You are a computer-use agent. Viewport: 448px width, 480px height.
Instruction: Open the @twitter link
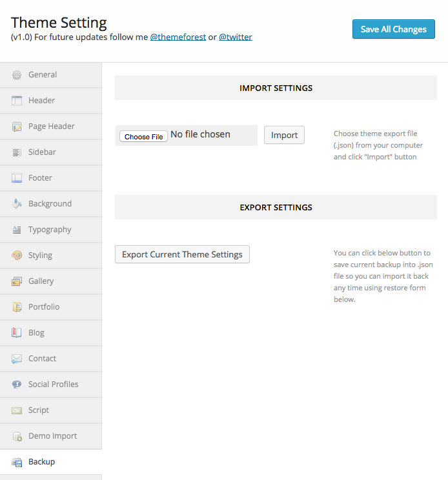236,37
